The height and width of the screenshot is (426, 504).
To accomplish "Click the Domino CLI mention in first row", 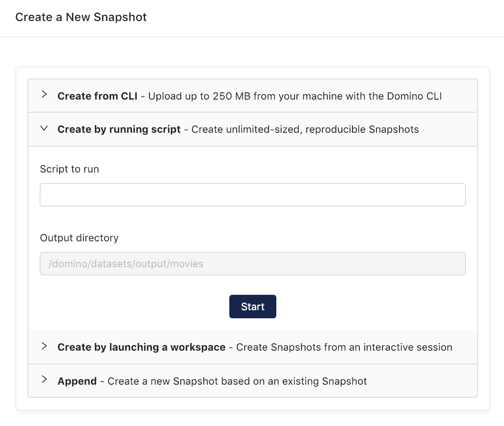I will click(x=414, y=96).
